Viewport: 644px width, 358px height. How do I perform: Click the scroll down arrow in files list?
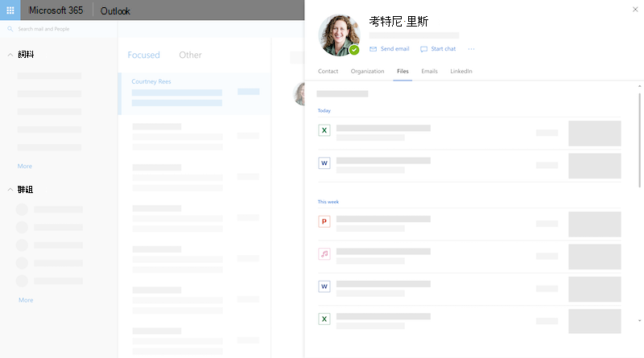(x=639, y=321)
